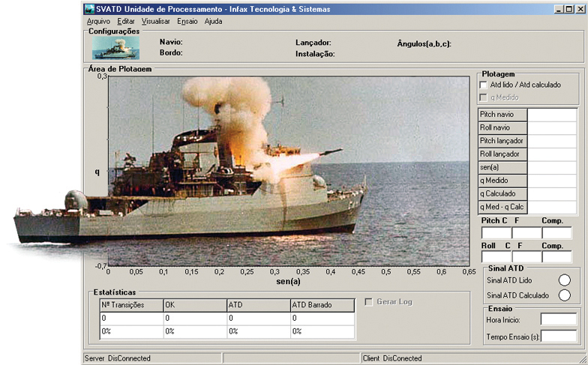
Task: Select the q Calculado value cell
Action: point(552,193)
